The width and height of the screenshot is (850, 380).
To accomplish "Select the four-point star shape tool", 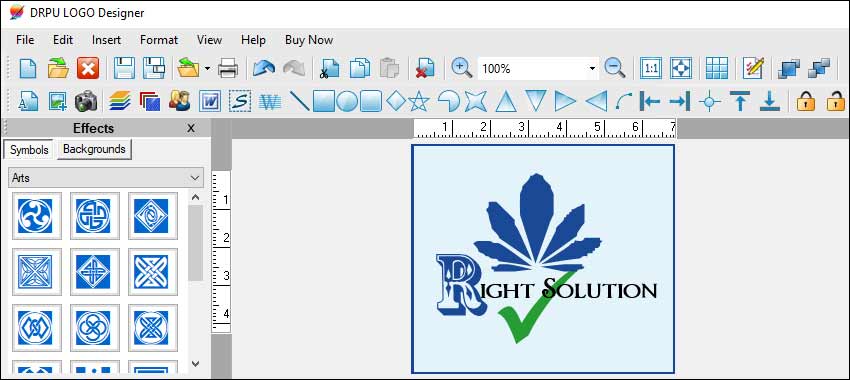I will click(476, 101).
